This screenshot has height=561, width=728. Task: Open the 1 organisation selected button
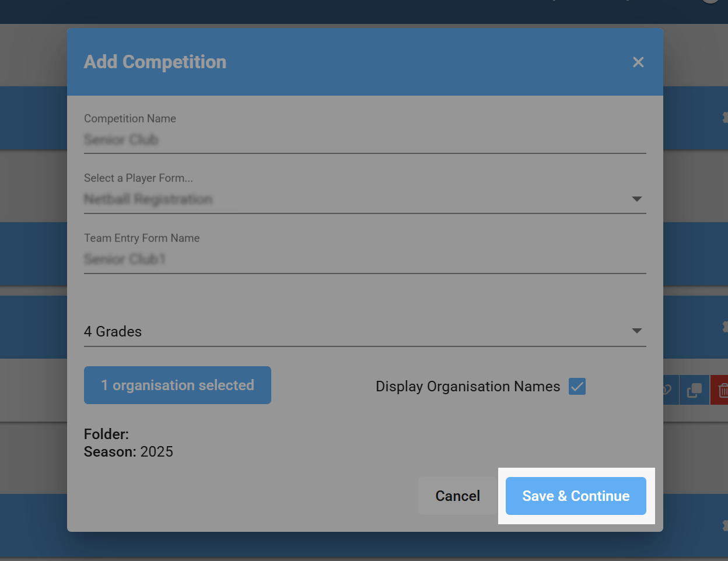pos(177,385)
